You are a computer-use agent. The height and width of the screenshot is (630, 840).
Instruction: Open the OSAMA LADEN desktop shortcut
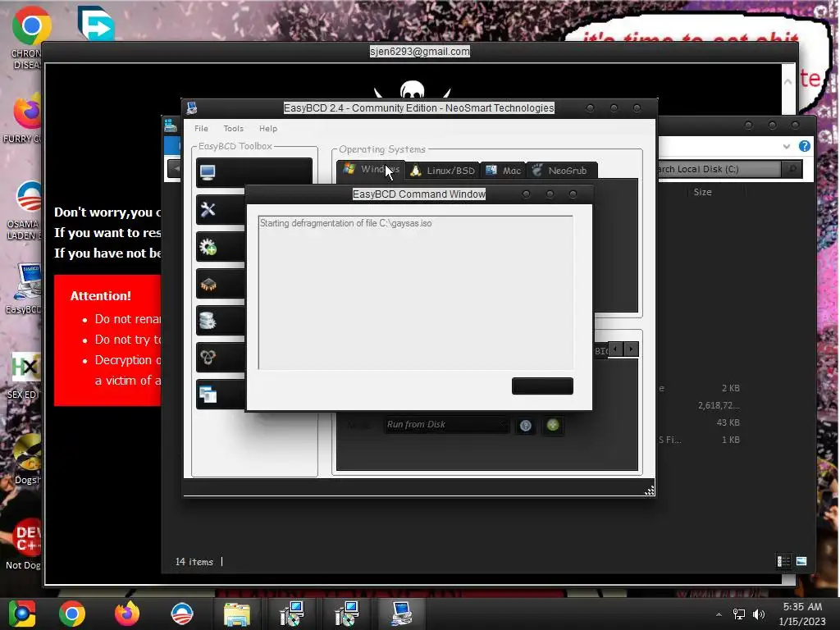click(24, 210)
